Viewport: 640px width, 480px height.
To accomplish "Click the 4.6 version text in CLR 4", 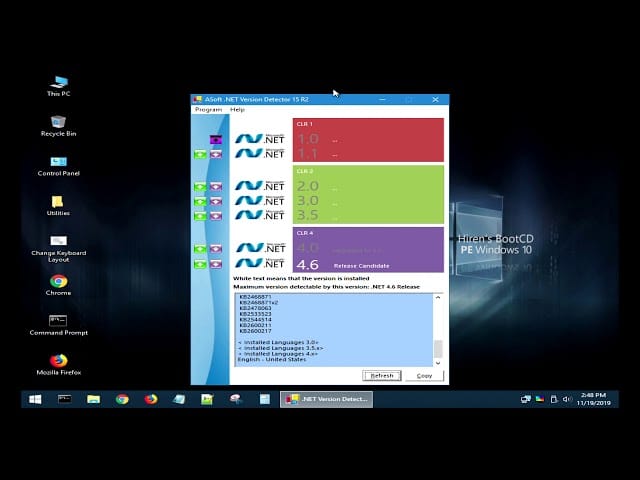I will coord(307,264).
